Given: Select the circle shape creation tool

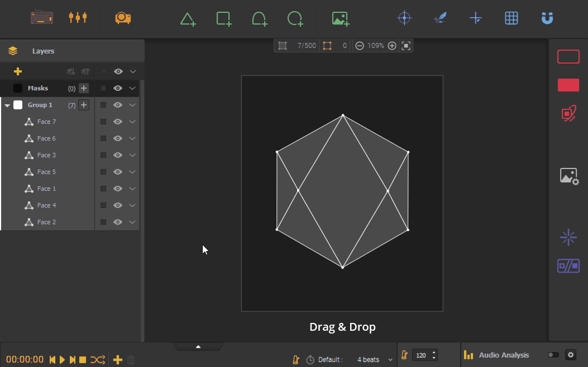Looking at the screenshot, I should coord(295,18).
